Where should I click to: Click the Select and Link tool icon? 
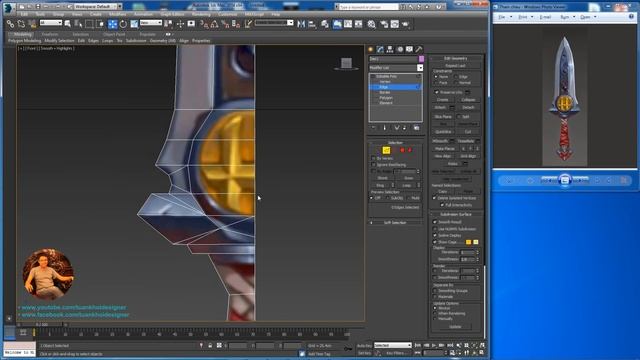tap(11, 24)
